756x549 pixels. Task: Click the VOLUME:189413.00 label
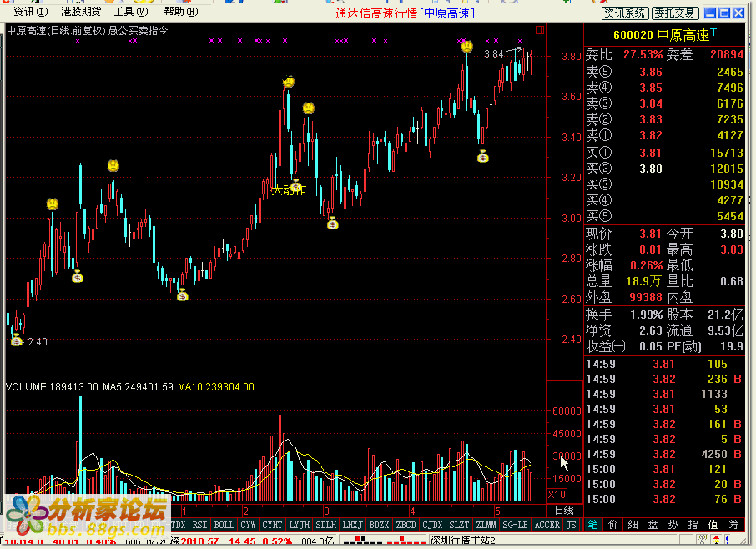[52, 387]
